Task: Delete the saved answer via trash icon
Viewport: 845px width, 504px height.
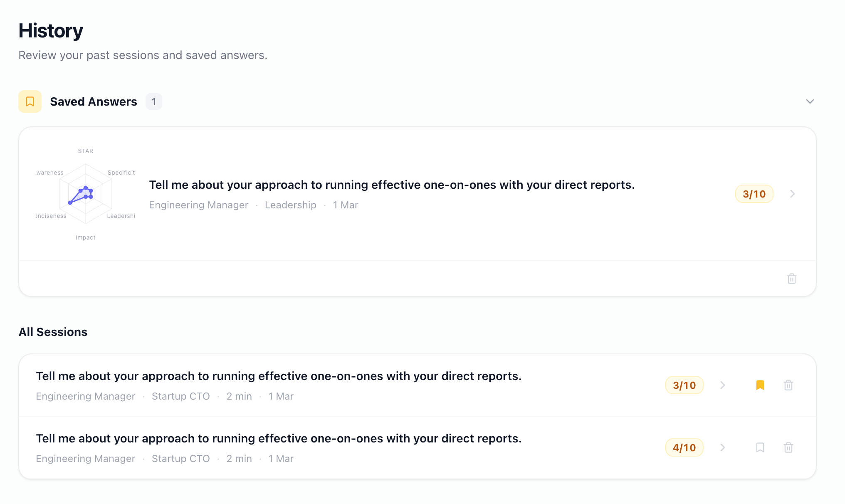Action: point(791,279)
